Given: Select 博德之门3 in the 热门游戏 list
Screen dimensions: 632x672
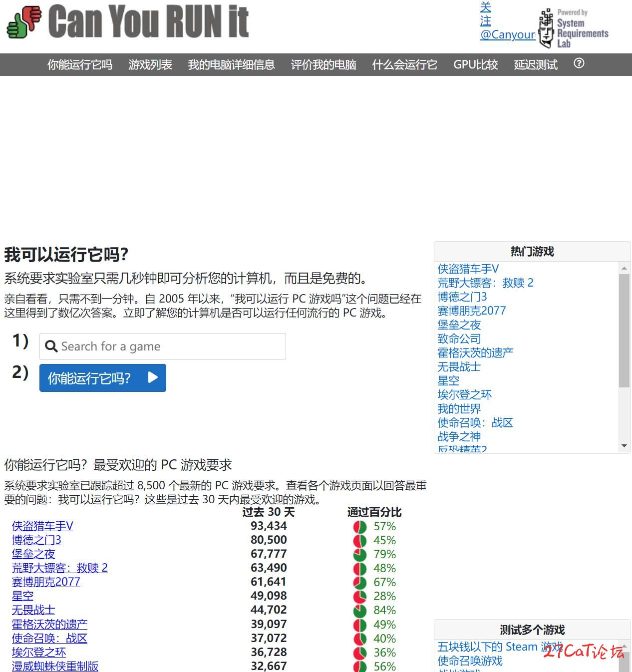Looking at the screenshot, I should click(462, 297).
